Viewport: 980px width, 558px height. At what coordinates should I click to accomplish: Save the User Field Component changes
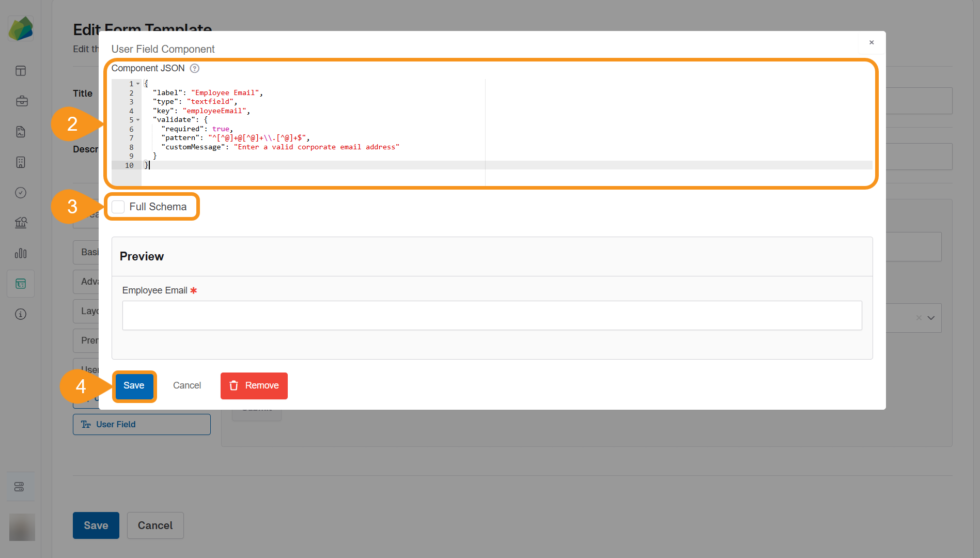coord(134,385)
